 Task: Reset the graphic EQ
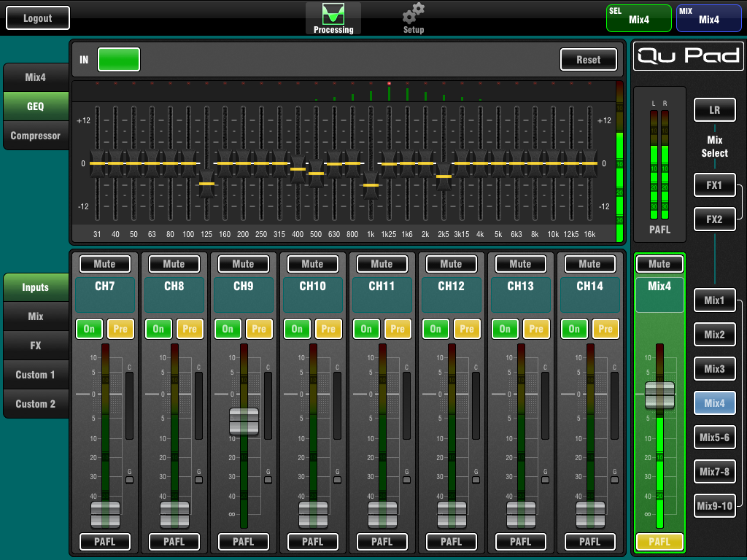(x=589, y=60)
